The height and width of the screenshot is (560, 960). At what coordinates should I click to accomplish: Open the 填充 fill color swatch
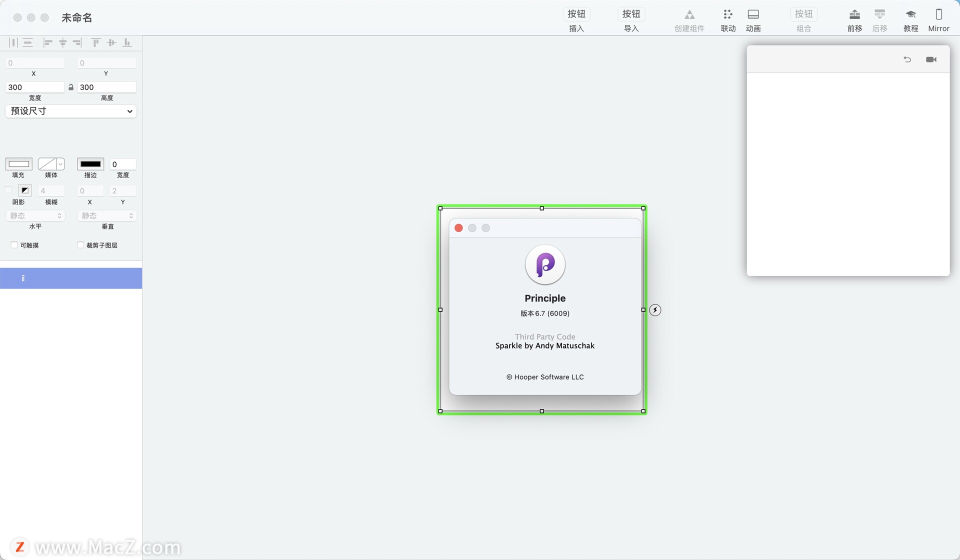(x=19, y=164)
